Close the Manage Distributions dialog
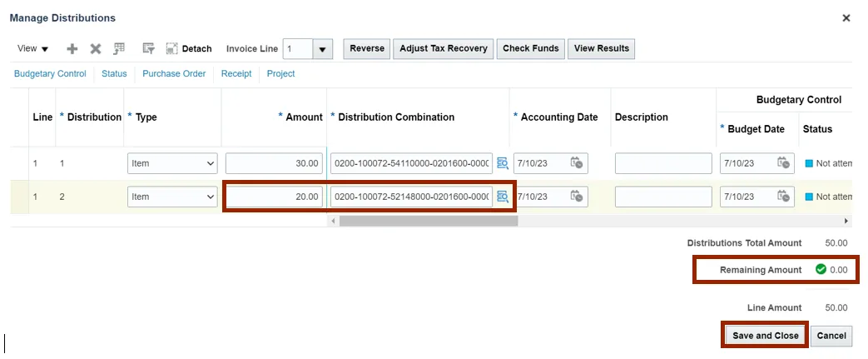Image resolution: width=868 pixels, height=359 pixels. tap(846, 17)
